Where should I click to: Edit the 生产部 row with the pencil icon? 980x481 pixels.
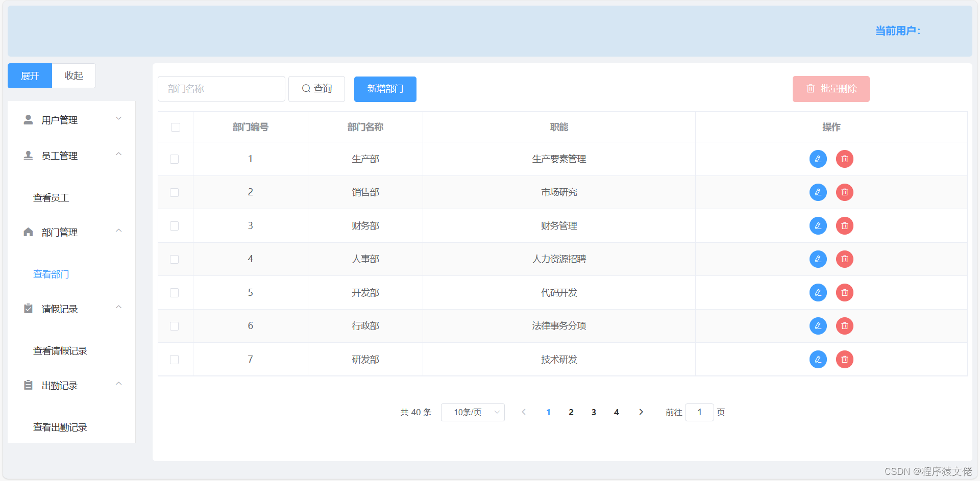pyautogui.click(x=818, y=159)
